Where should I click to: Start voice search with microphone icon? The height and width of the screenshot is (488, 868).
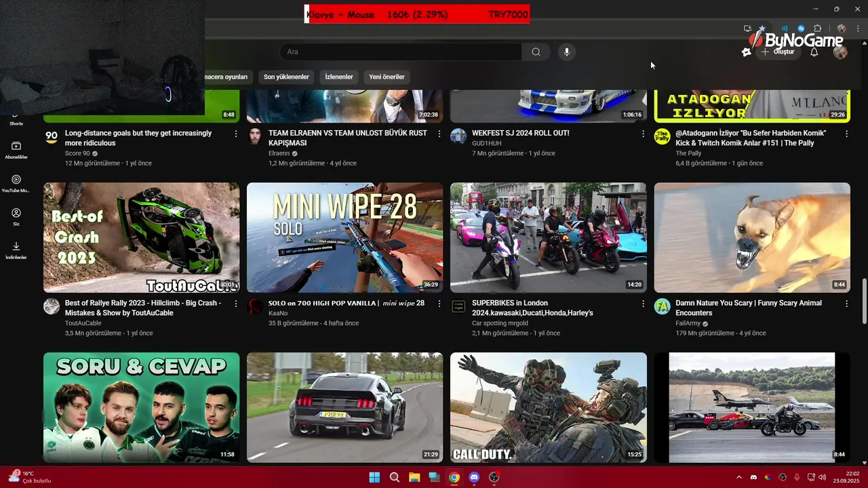[567, 52]
